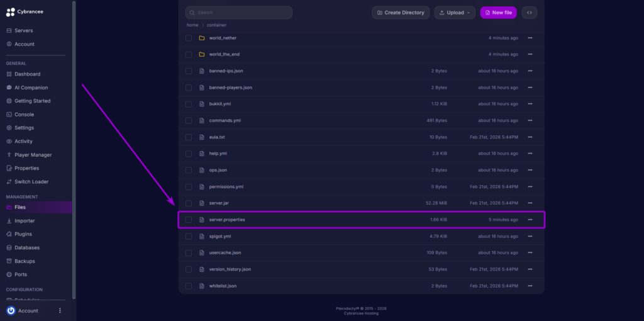Click the code brackets icon button
The height and width of the screenshot is (321, 644).
530,13
